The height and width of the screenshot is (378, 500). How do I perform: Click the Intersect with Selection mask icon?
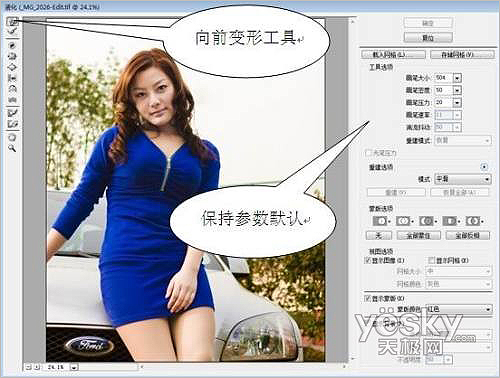pos(451,221)
